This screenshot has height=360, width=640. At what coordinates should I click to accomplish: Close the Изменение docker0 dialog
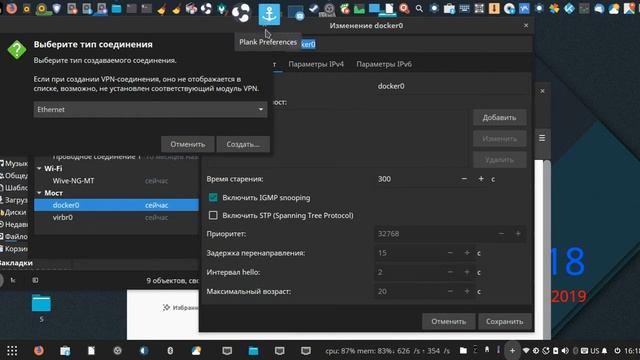(526, 25)
